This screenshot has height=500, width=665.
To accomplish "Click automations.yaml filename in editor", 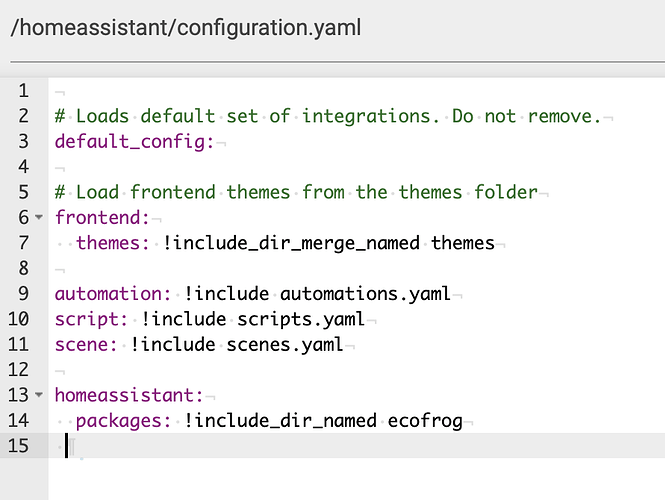I will point(365,294).
